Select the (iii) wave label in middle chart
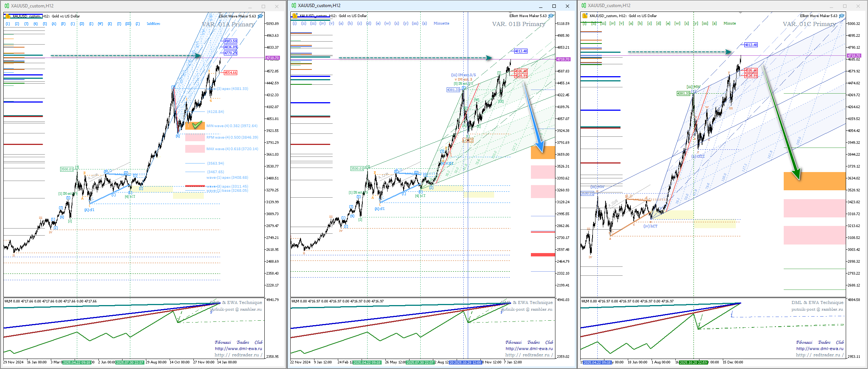The height and width of the screenshot is (369, 868). (x=313, y=23)
